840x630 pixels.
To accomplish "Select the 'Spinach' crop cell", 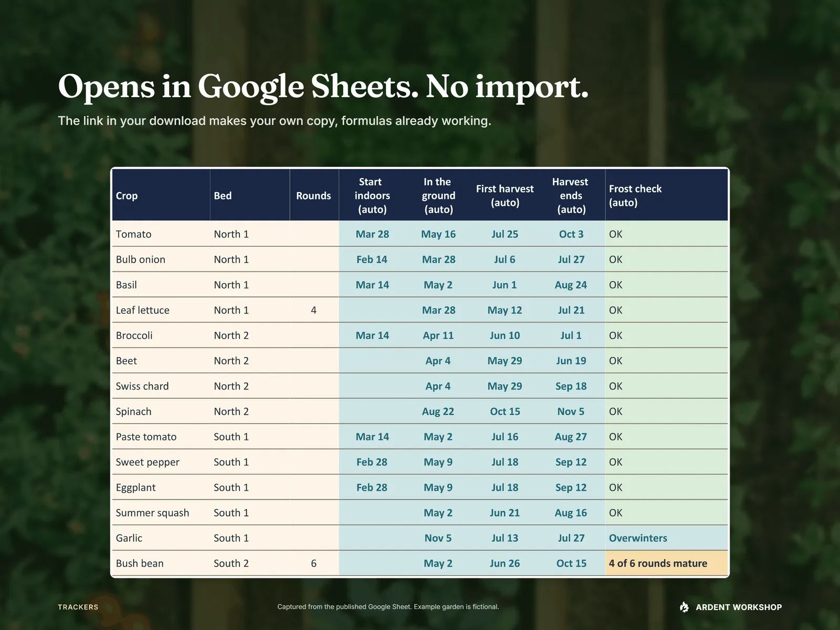I will tap(161, 412).
